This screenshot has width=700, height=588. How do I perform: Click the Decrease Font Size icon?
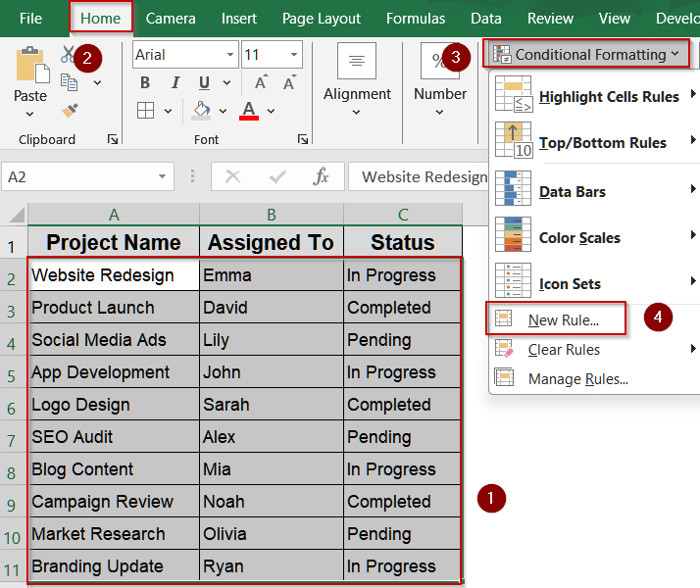[290, 82]
